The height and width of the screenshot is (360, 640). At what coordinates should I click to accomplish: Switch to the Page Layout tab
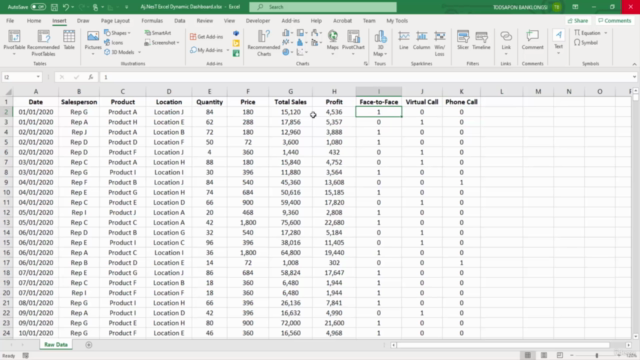[115, 20]
